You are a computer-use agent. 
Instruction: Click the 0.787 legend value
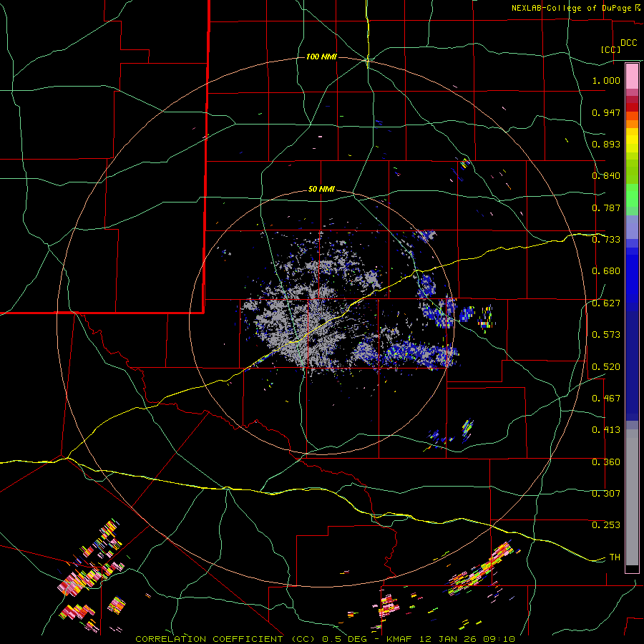point(606,208)
